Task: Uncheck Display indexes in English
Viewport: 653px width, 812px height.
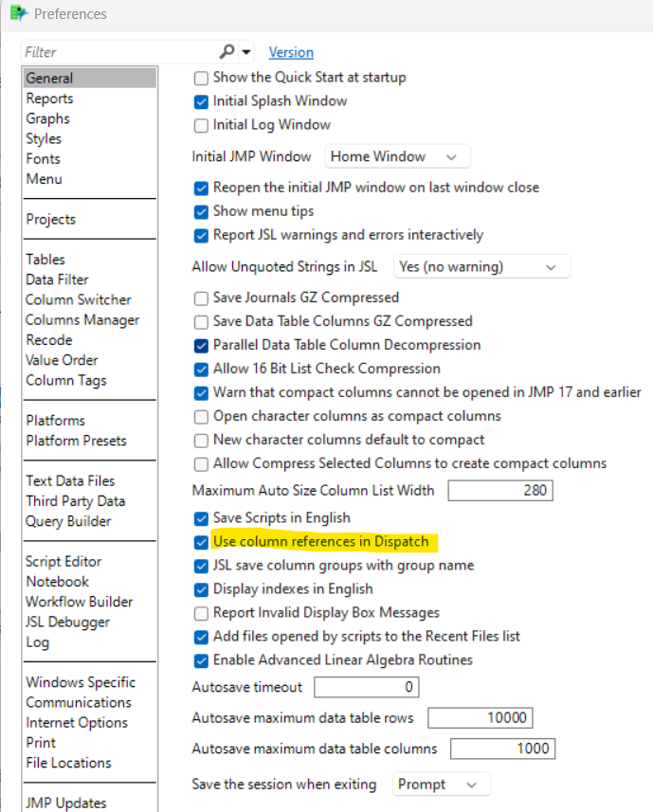Action: 201,590
